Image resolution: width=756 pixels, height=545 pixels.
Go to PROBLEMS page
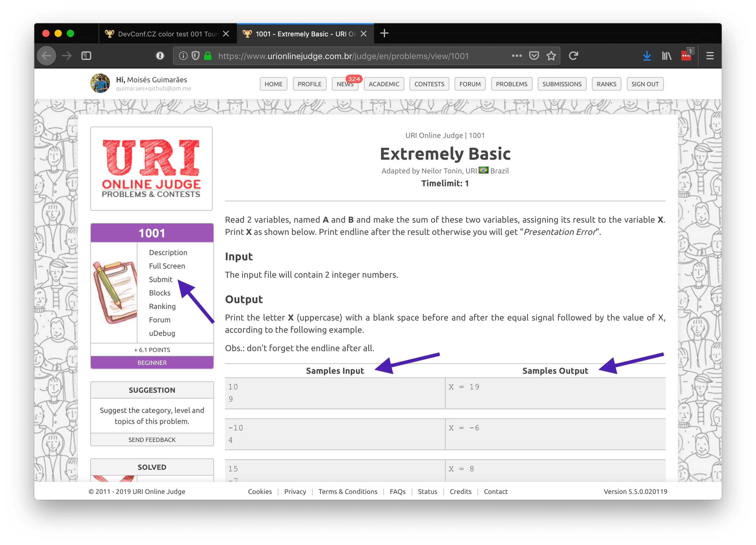click(512, 84)
